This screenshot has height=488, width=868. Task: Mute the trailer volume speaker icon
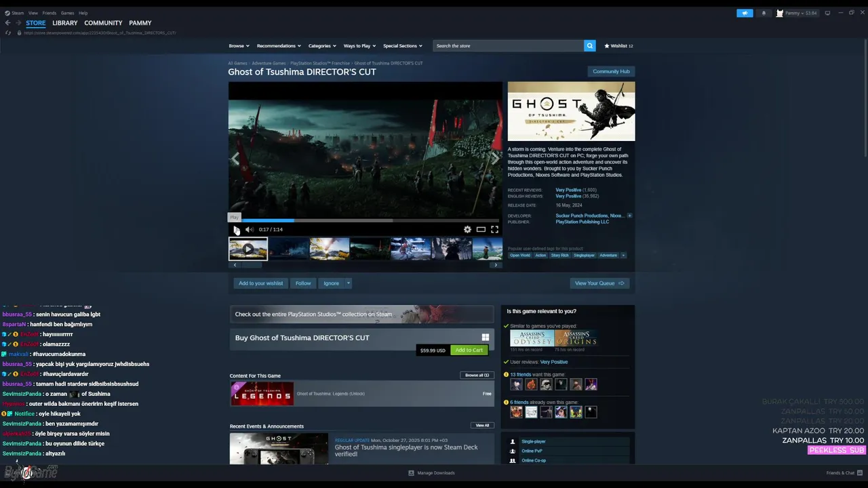[249, 230]
